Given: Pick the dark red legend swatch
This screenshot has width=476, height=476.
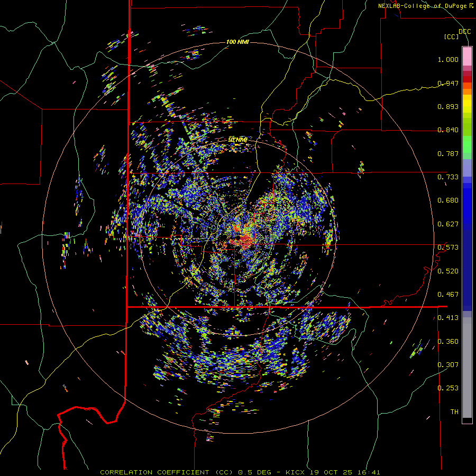Looking at the screenshot, I should tap(467, 79).
